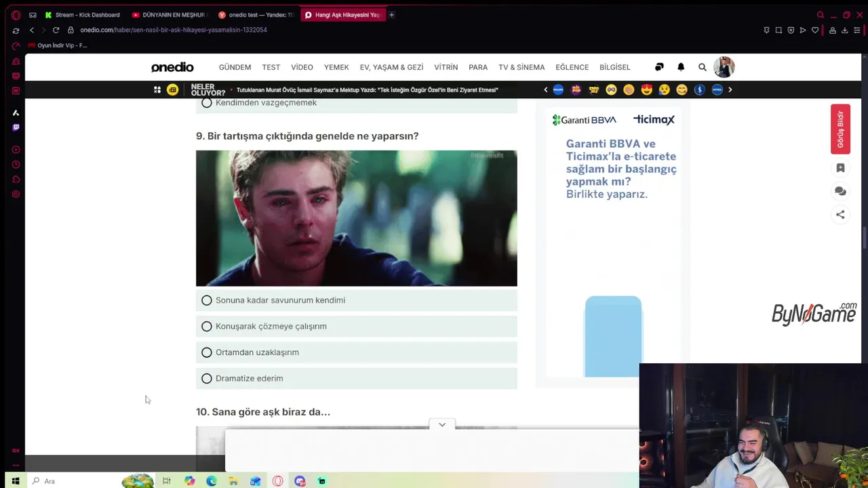Viewport: 868px width, 488px height.
Task: Click the grid icon beside Neler Oluyor
Action: pos(157,89)
